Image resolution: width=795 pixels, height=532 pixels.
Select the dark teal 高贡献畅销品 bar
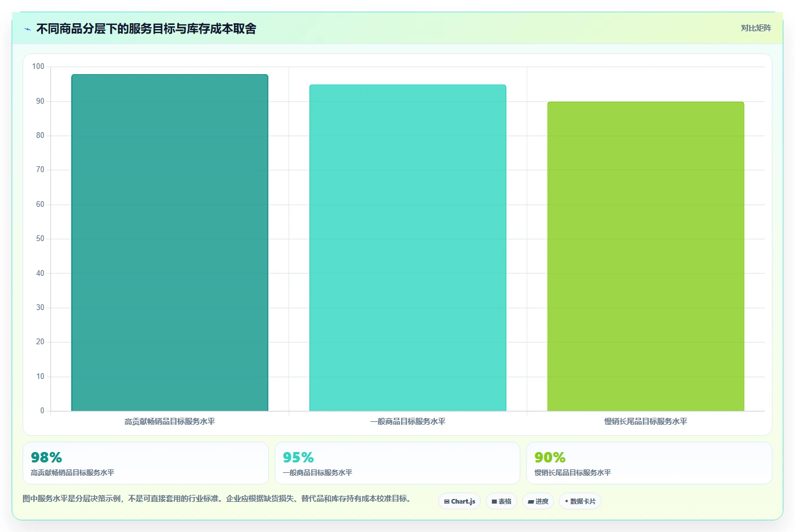pos(170,243)
